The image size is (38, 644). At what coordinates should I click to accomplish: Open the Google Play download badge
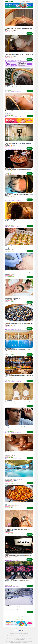pos(21,631)
